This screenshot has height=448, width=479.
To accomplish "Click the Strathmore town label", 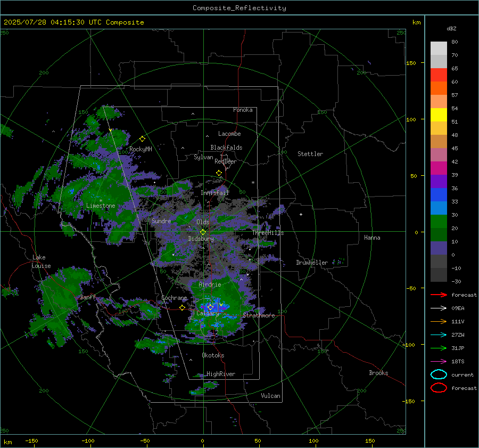I will coord(259,315).
